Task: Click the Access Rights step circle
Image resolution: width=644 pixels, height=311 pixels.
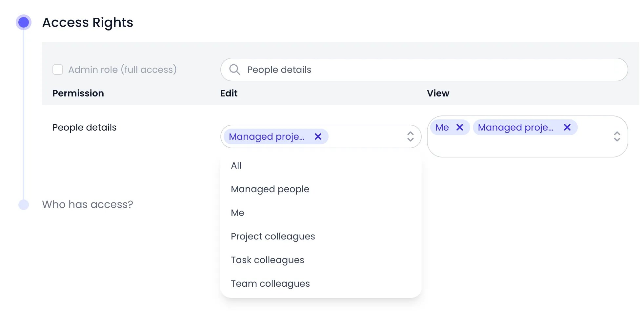Action: pyautogui.click(x=24, y=22)
